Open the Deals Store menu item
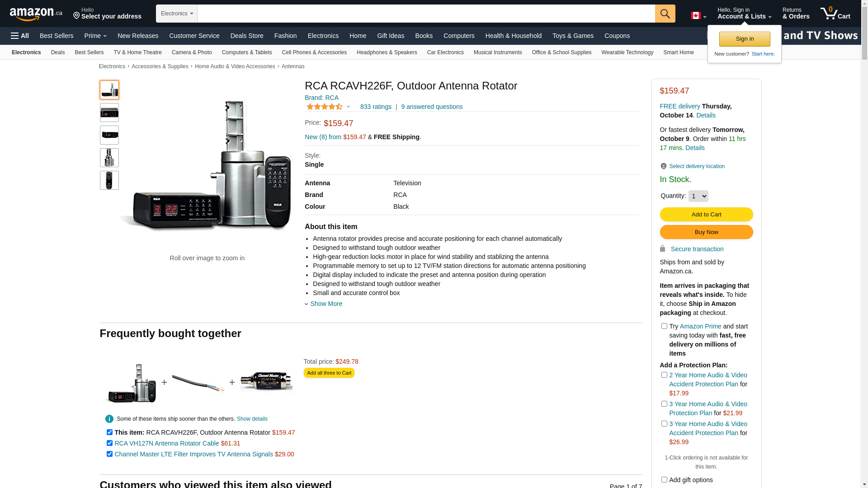Image resolution: width=868 pixels, height=488 pixels. [247, 36]
